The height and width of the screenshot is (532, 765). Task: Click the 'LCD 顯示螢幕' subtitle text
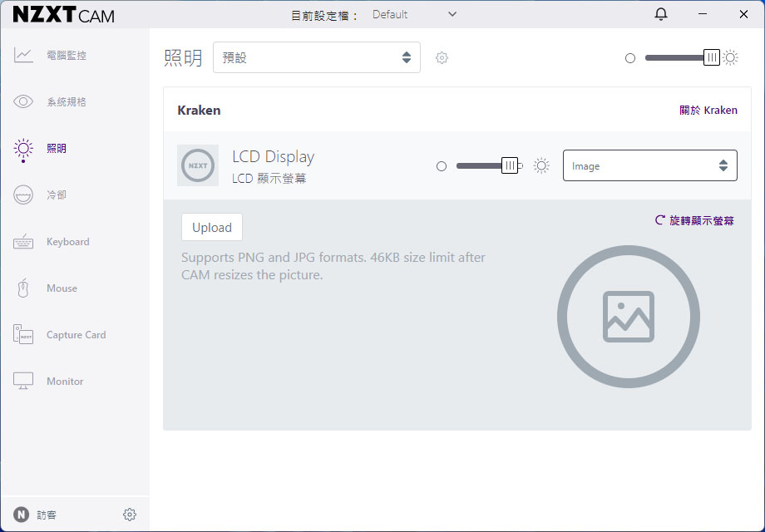269,179
